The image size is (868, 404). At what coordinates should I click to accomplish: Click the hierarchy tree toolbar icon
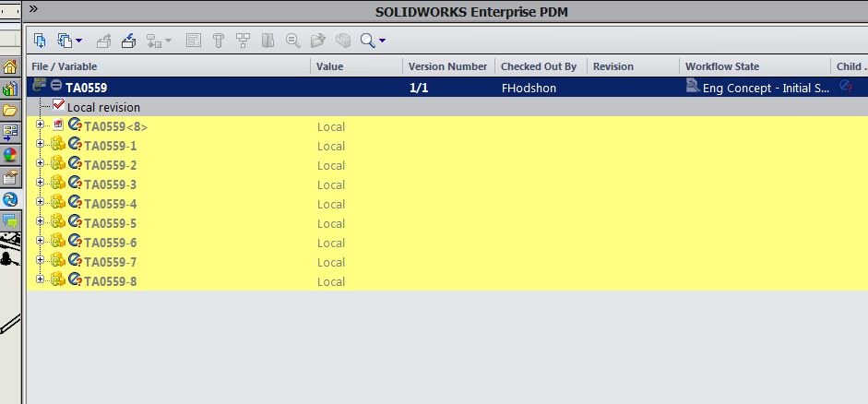(x=243, y=41)
